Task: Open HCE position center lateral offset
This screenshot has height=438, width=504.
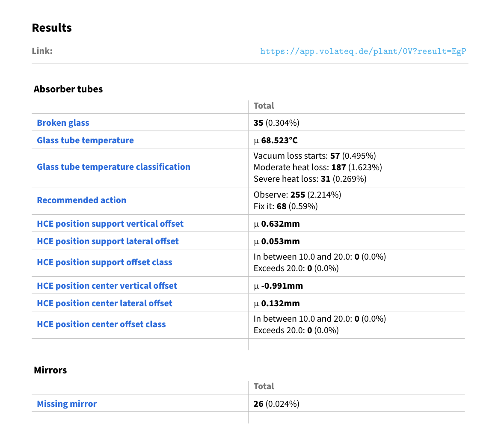Action: [x=104, y=303]
